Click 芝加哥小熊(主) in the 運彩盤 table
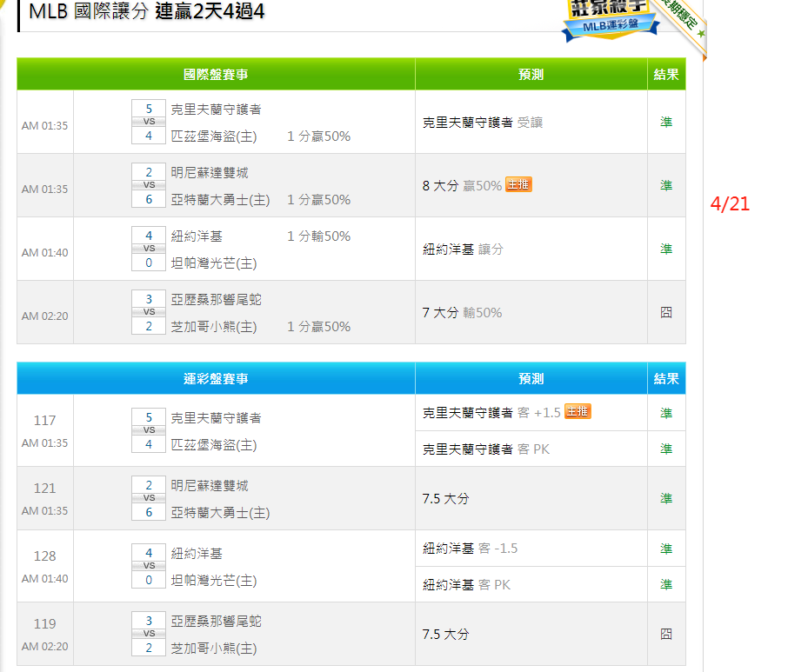This screenshot has height=672, width=788. pyautogui.click(x=214, y=649)
